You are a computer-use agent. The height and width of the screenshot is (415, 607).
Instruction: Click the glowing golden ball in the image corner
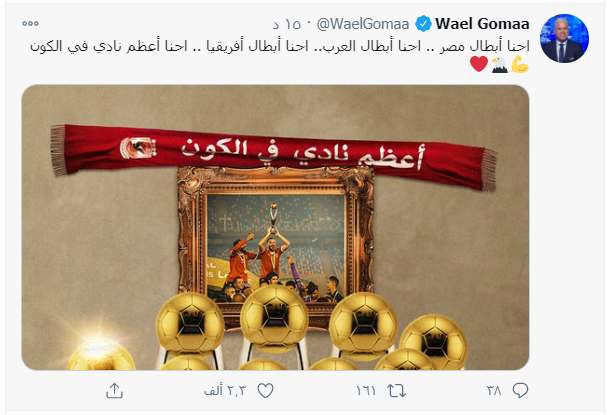(101, 353)
